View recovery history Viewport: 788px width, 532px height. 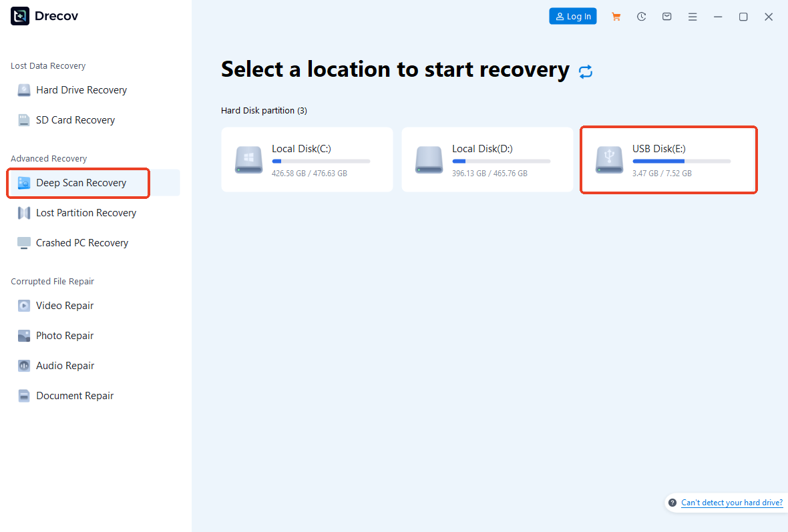tap(641, 16)
